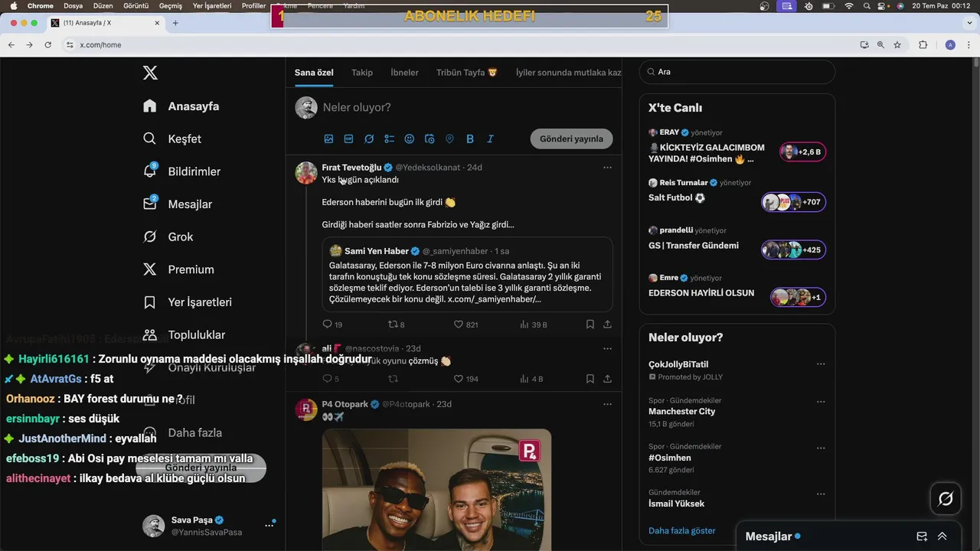Open more options for ÇokJollyBiTatil trend
The width and height of the screenshot is (980, 551).
coord(821,364)
